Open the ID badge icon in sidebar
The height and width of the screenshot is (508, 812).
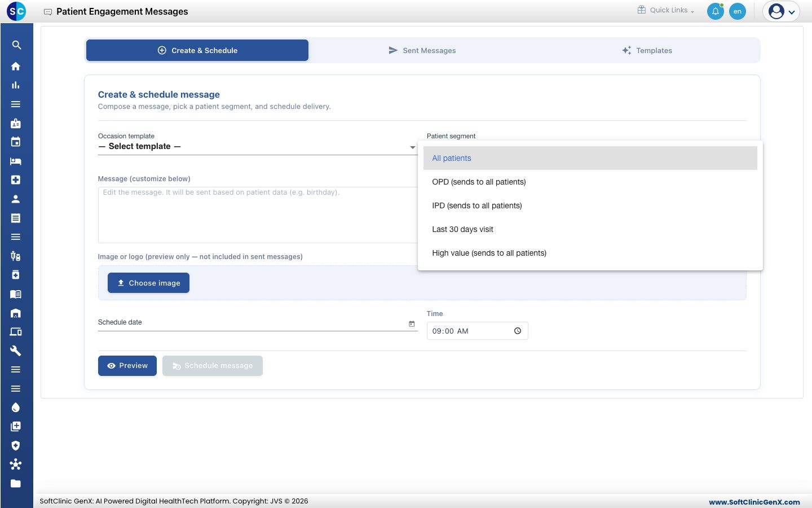16,123
